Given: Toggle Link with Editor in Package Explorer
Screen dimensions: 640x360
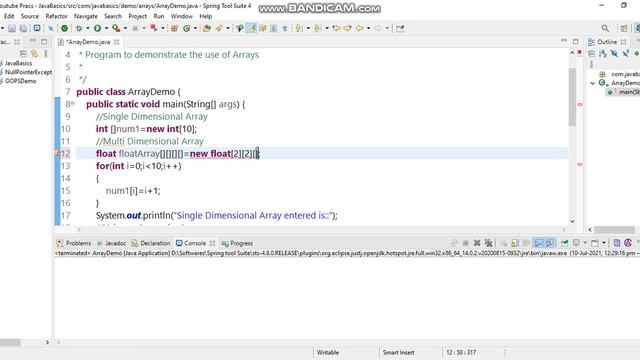Looking at the screenshot, I should [x=34, y=53].
